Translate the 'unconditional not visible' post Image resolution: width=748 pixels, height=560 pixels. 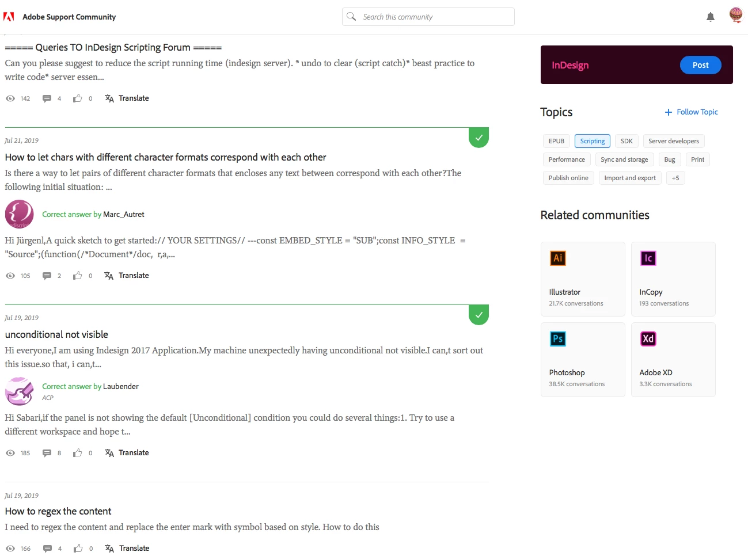127,453
